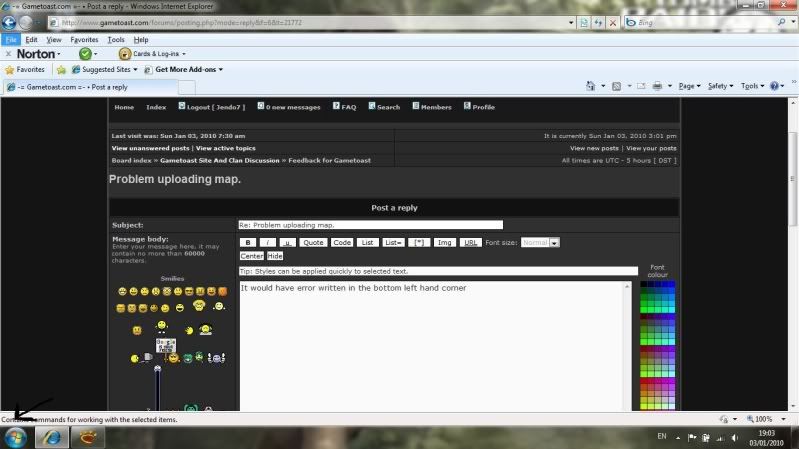Click the status bar zoom magnifier icon

(x=750, y=419)
